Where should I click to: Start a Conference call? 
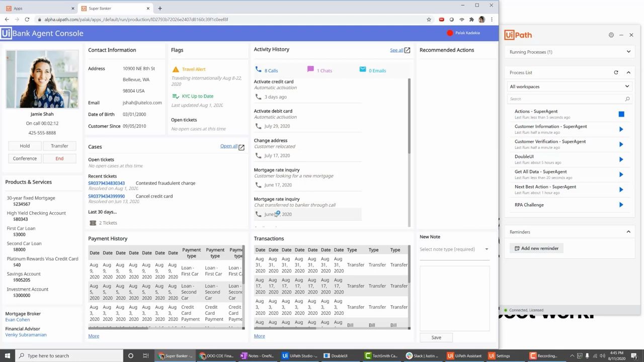click(x=25, y=158)
